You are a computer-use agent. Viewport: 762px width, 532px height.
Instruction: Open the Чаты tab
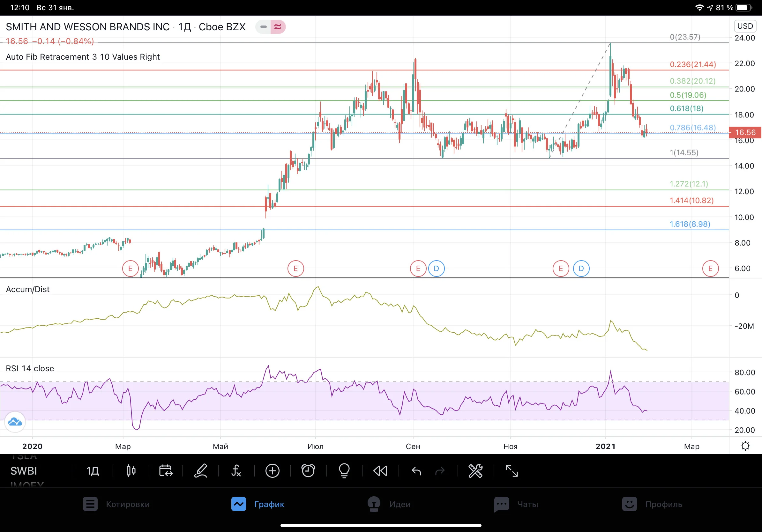[516, 504]
